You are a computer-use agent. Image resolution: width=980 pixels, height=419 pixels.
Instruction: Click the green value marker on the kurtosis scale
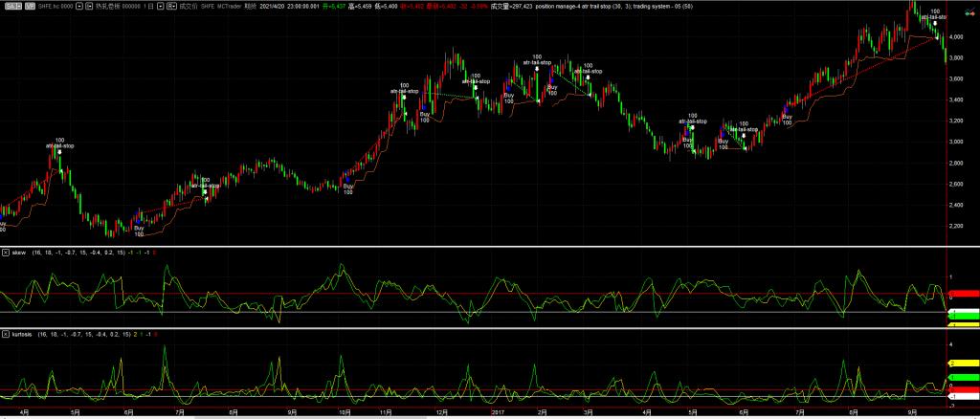(964, 378)
